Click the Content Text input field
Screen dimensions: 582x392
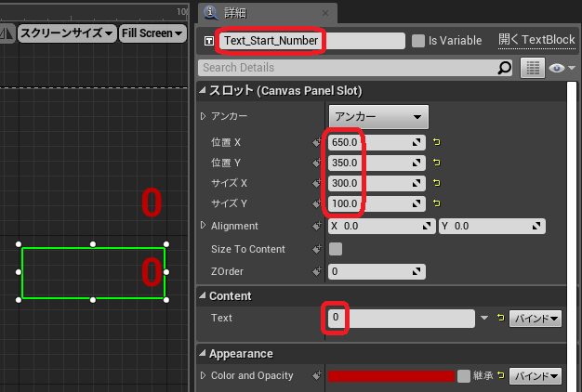[402, 319]
